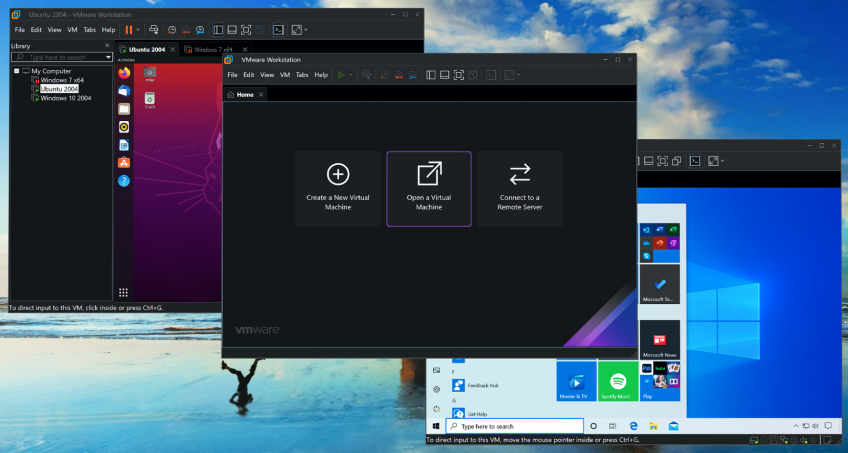Pause the VM in Ubuntu 2004 window toolbar

click(x=129, y=30)
